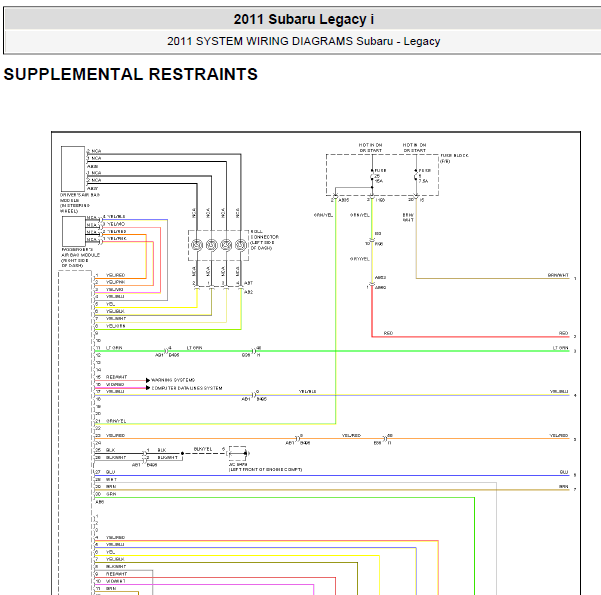Click the pin 27 "BLU" label
The height and width of the screenshot is (595, 601).
[x=110, y=472]
